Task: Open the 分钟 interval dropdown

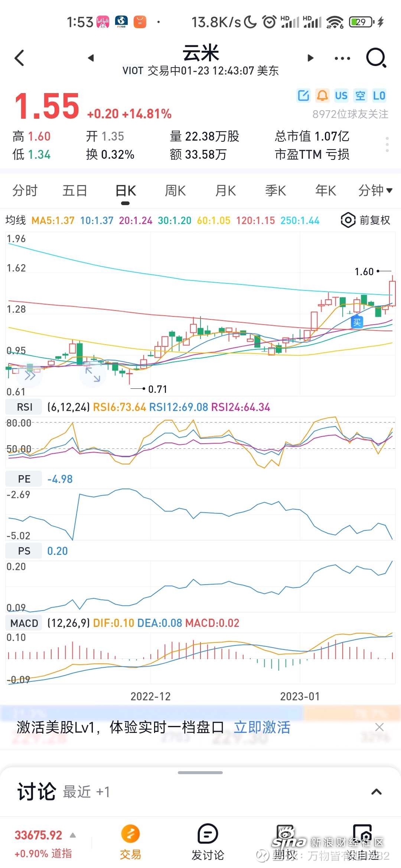Action: pyautogui.click(x=375, y=191)
